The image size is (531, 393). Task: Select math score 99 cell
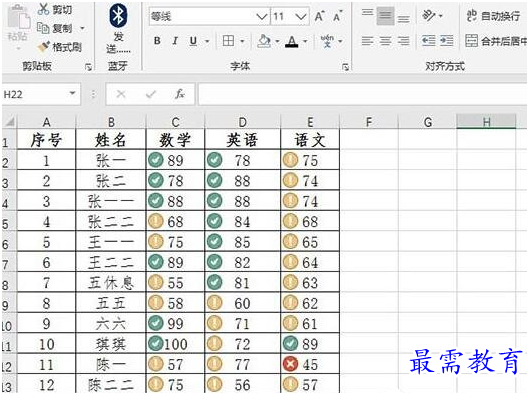coord(175,324)
